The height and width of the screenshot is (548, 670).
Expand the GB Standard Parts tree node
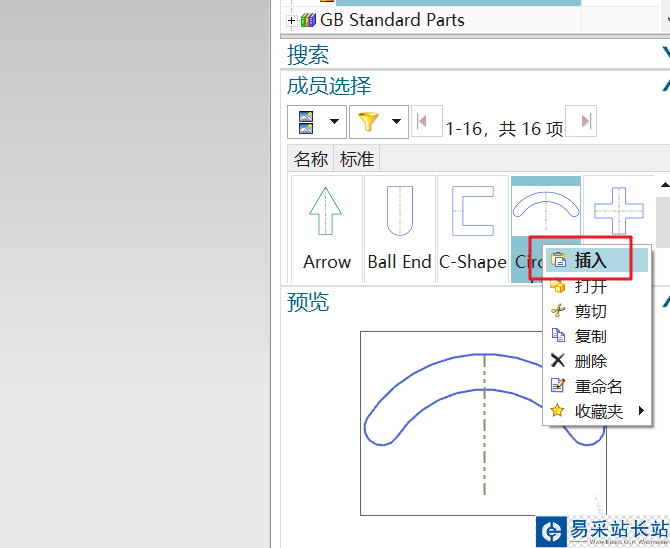click(291, 20)
